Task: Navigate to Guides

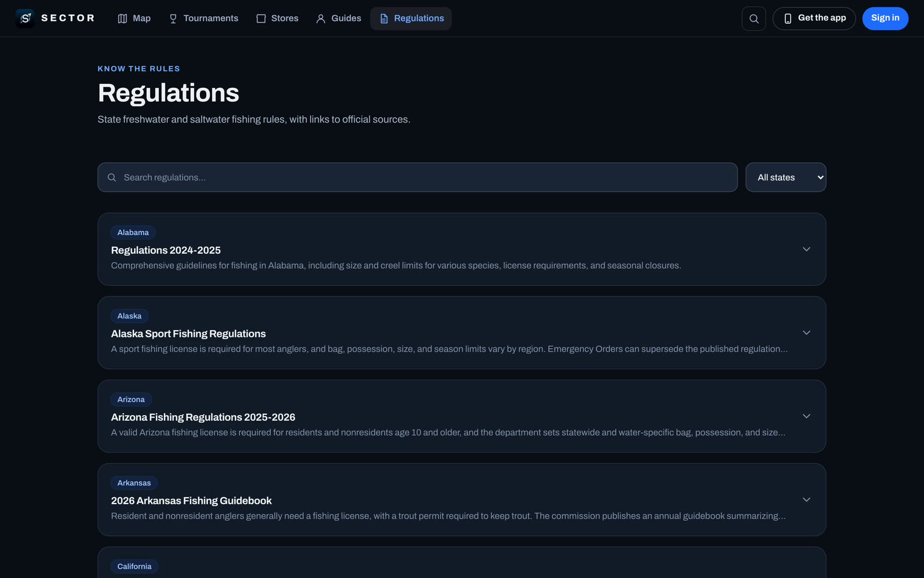Action: point(338,18)
